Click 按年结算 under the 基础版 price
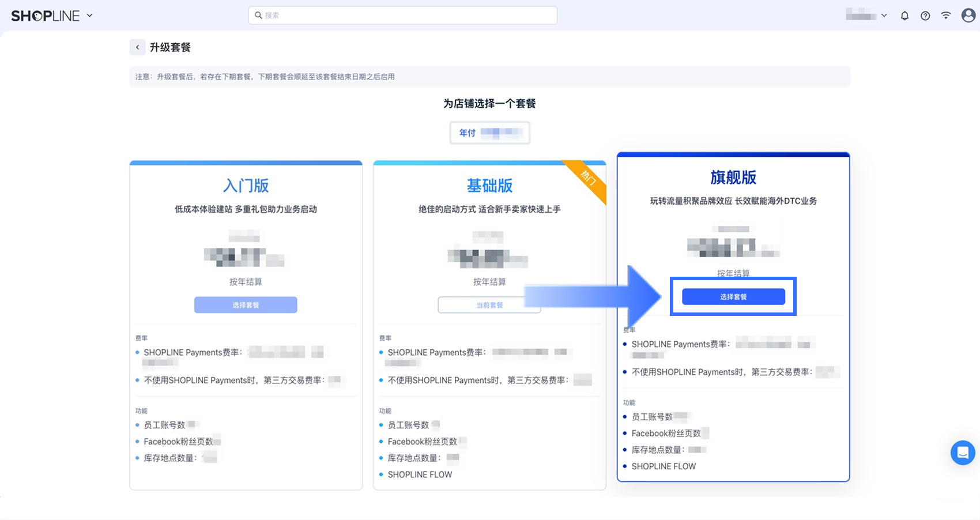Image resolution: width=980 pixels, height=520 pixels. pyautogui.click(x=489, y=282)
